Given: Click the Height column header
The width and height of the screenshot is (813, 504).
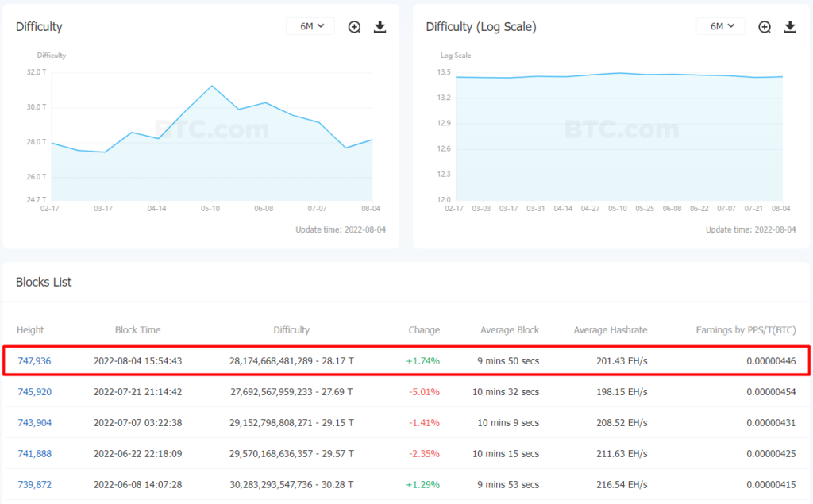Looking at the screenshot, I should coord(30,330).
